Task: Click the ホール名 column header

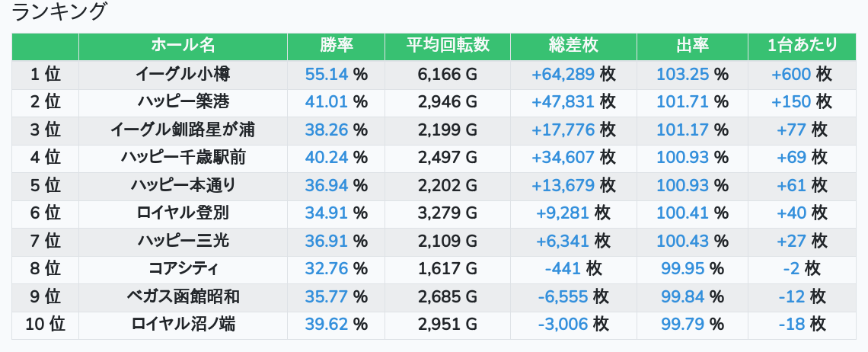Action: point(183,46)
